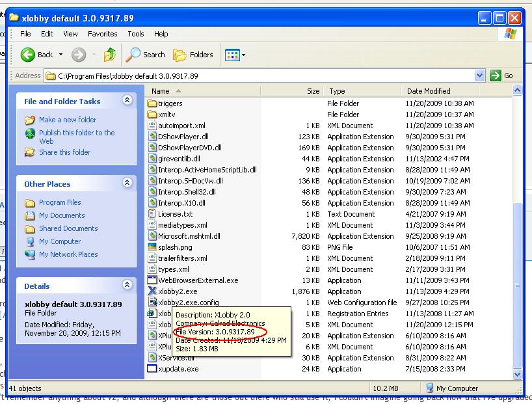Open the Back history dropdown arrow
This screenshot has height=404, width=532.
(60, 55)
